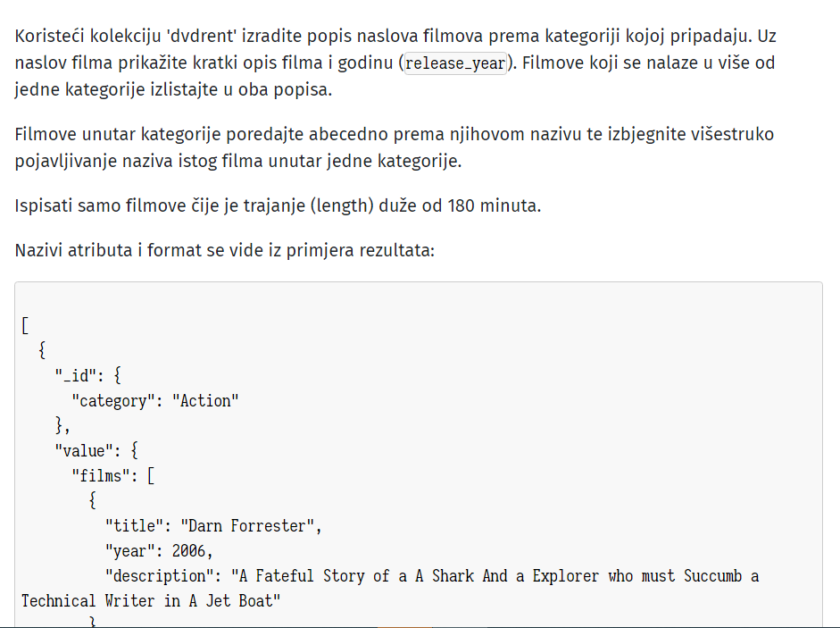The height and width of the screenshot is (628, 840).
Task: Click the text 'jedne kategorije izlistajte u oba popisa'
Action: click(173, 89)
